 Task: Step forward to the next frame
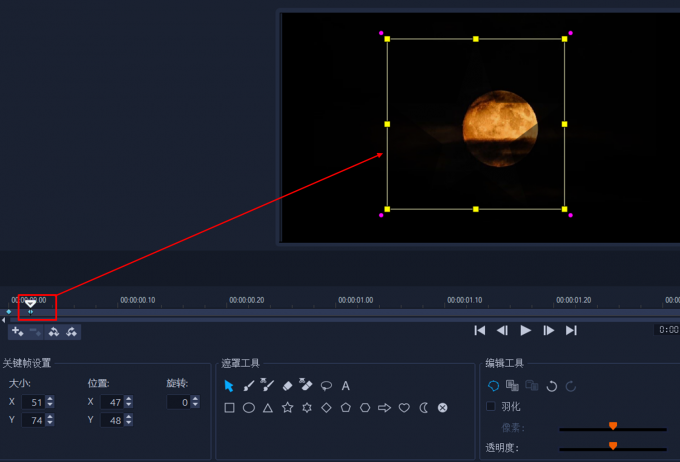tap(549, 331)
